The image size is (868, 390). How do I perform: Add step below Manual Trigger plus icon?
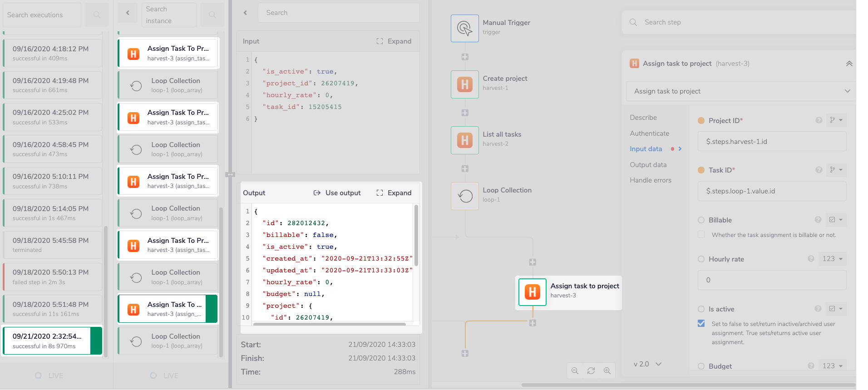[x=465, y=57]
